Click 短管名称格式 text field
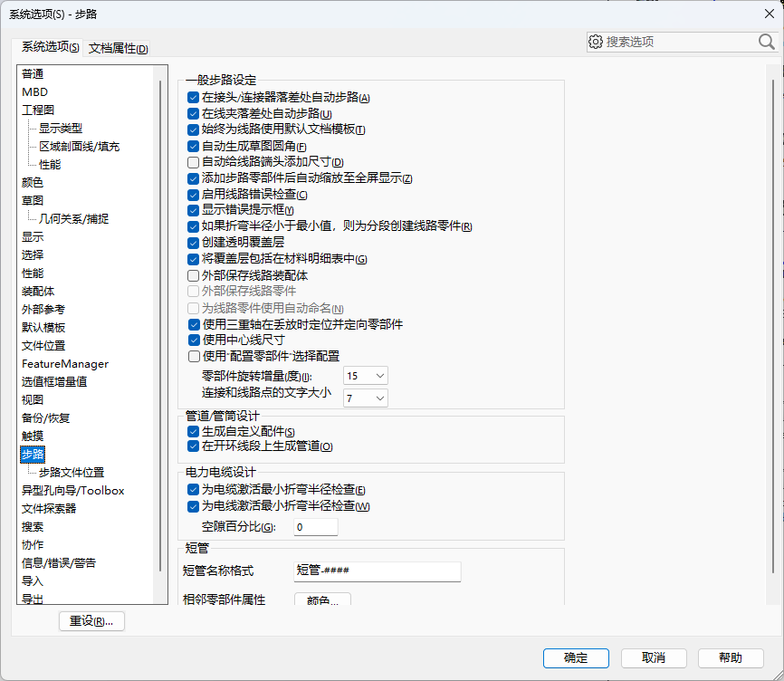 point(377,571)
